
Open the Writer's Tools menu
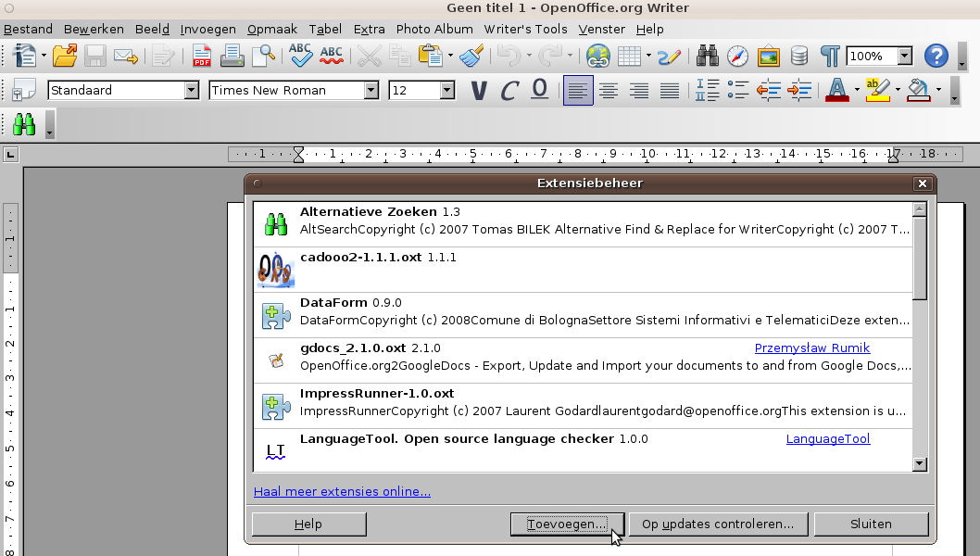coord(525,29)
